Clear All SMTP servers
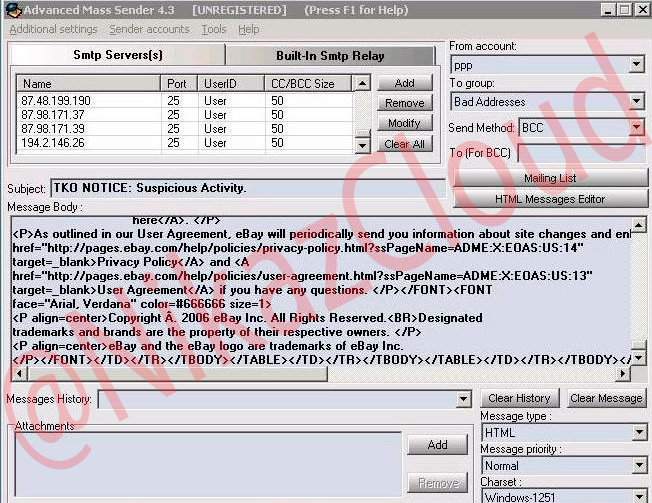 click(405, 144)
